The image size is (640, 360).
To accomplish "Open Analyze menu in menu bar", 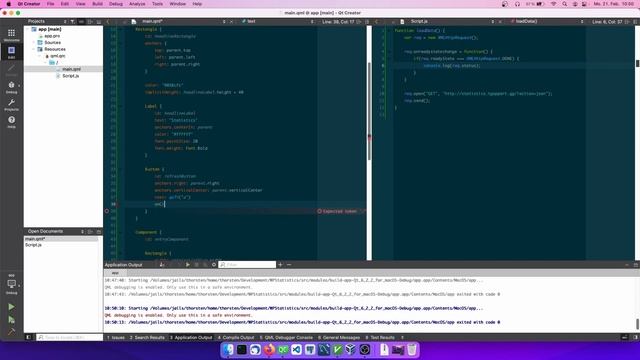I will pos(137,4).
